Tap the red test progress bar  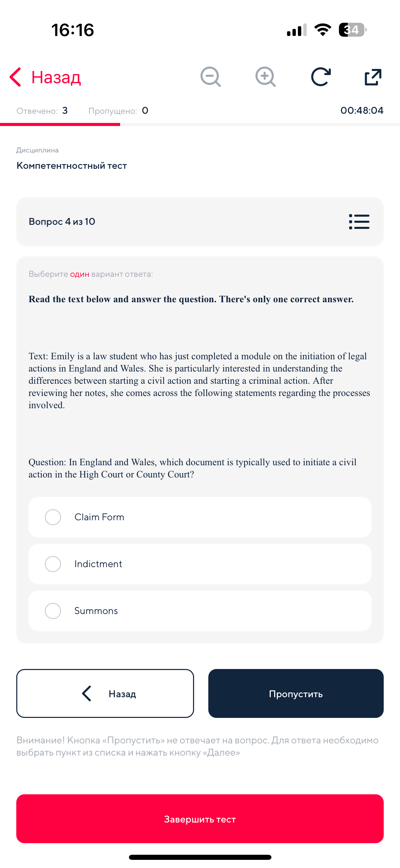point(60,125)
